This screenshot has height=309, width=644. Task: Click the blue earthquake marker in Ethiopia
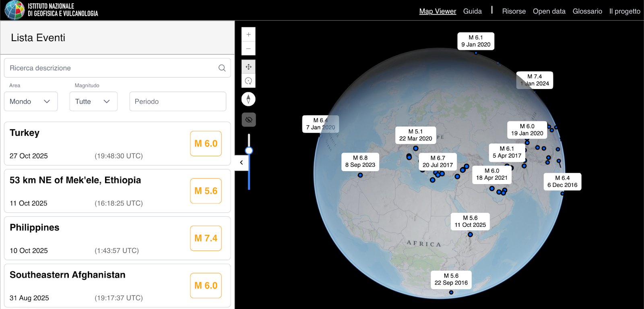470,234
